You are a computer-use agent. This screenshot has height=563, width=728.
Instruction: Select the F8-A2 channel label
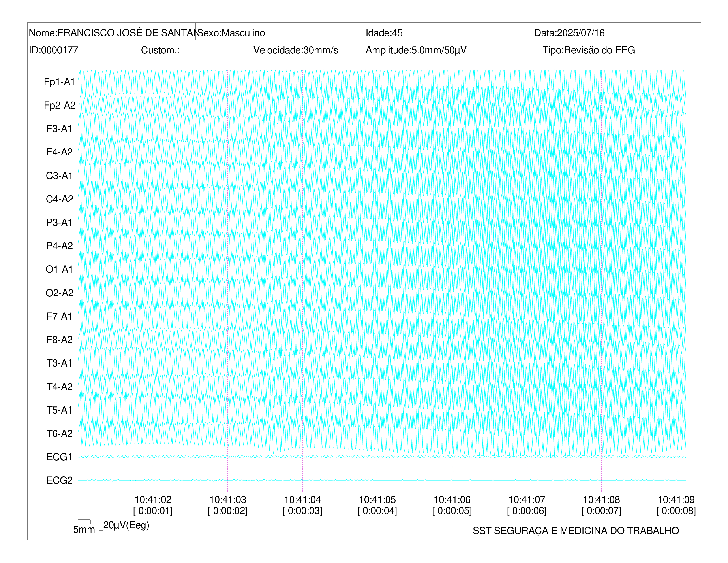tap(60, 340)
